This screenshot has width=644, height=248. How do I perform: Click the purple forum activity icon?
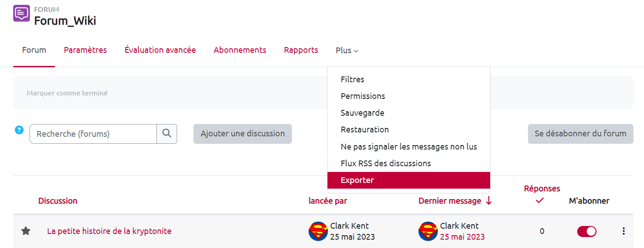click(22, 14)
